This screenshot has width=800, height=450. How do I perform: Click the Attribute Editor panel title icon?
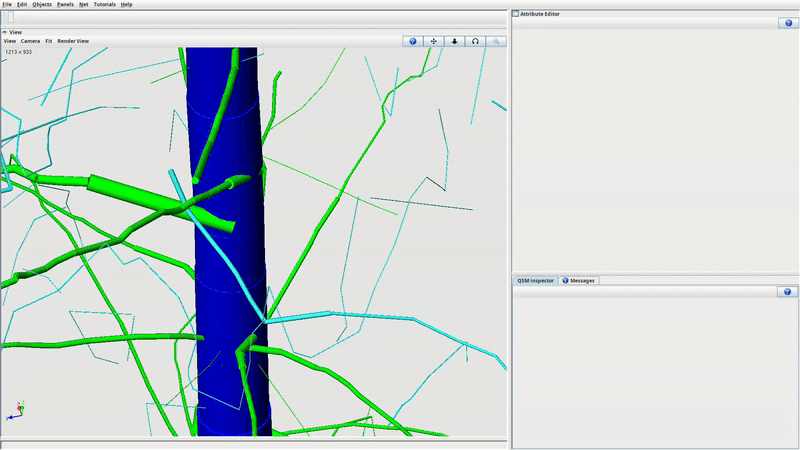coord(516,14)
